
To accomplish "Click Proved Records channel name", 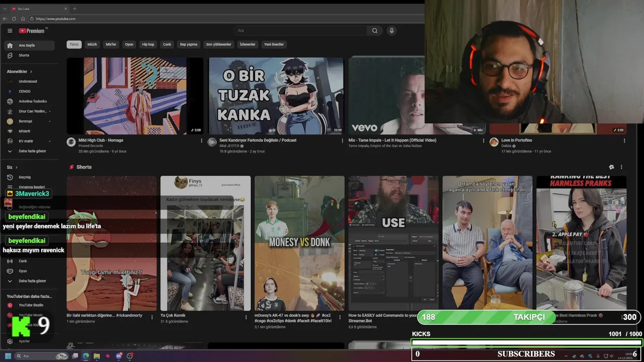I will (x=91, y=146).
